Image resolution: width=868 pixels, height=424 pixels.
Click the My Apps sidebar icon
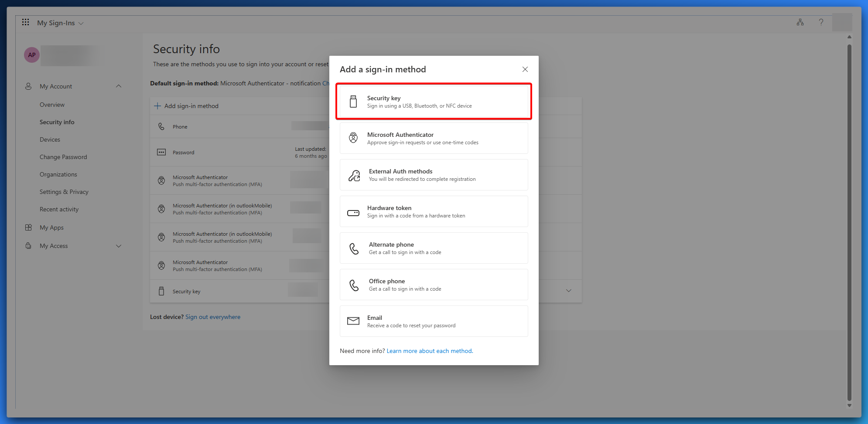29,227
